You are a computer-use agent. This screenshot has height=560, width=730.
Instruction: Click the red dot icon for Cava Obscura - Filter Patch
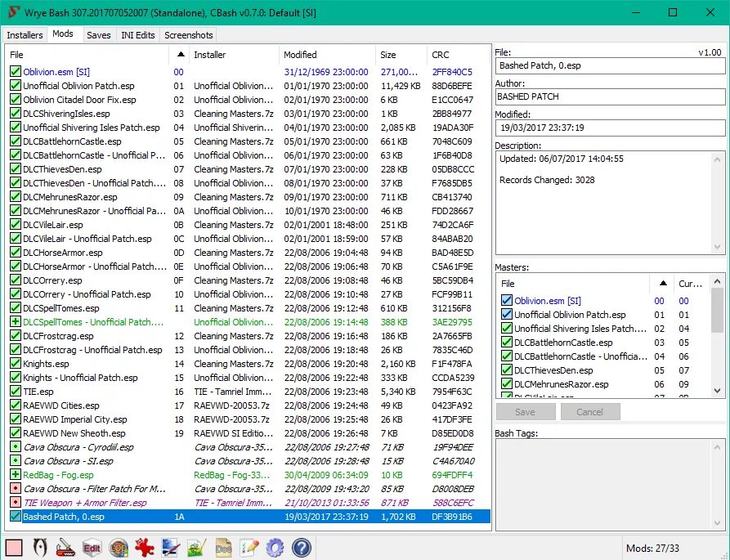coord(16,488)
